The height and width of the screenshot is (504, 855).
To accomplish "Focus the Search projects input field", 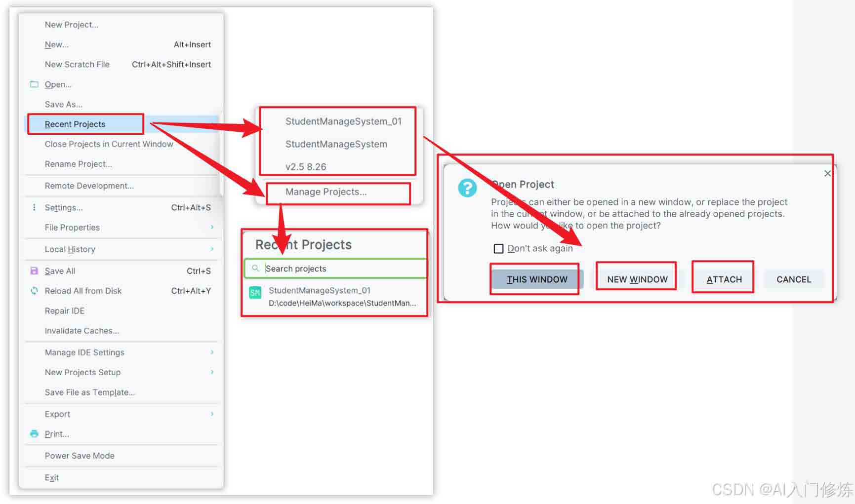I will point(335,269).
